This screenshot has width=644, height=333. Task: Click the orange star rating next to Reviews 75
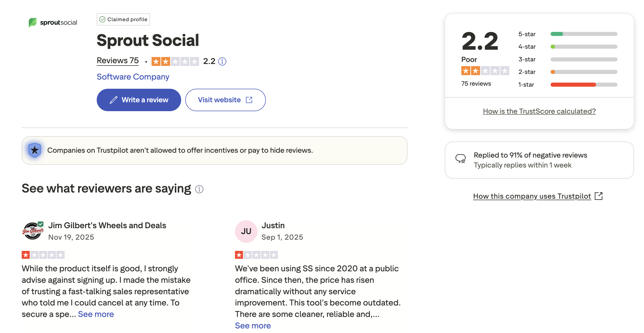coord(175,61)
